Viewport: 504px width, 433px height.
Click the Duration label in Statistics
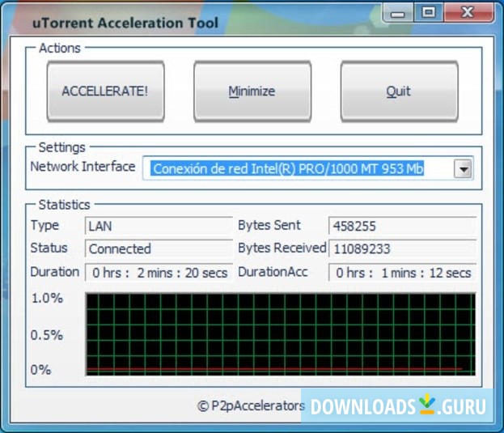tap(55, 272)
